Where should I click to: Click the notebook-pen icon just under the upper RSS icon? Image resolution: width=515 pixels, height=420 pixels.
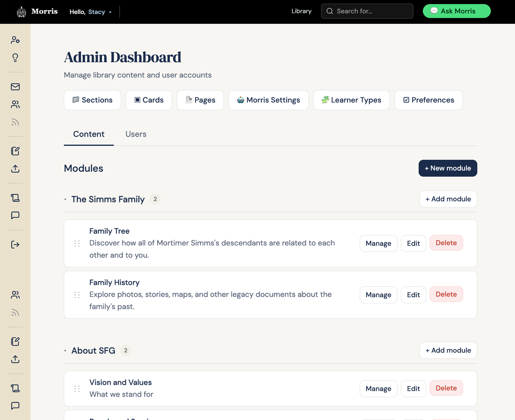15,151
